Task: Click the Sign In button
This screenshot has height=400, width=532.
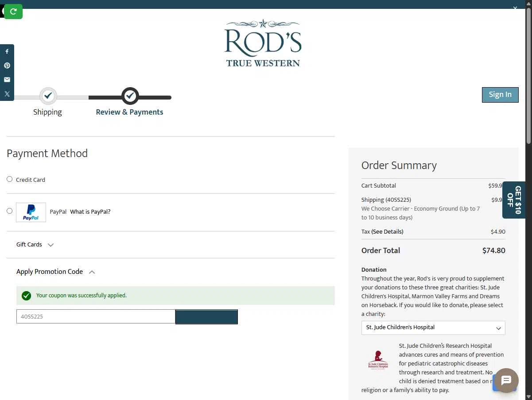Action: coord(500,95)
